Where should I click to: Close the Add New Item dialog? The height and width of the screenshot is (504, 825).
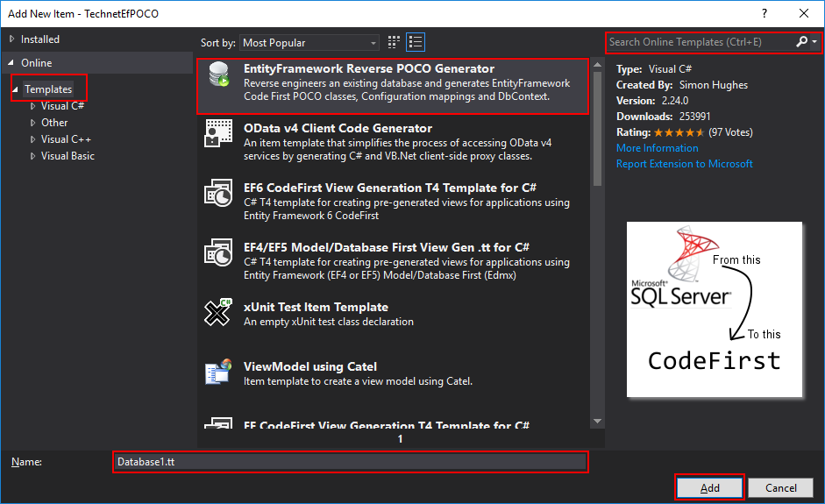pos(804,14)
